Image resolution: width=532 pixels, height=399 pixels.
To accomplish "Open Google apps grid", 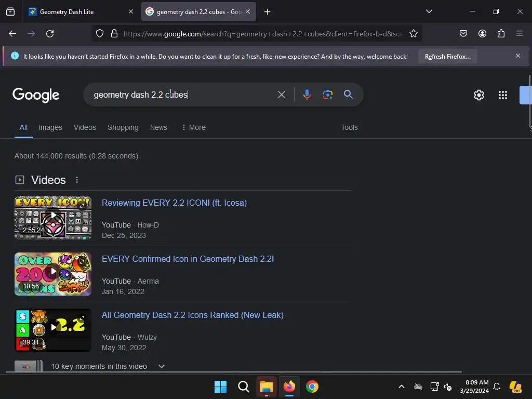I will 503,95.
